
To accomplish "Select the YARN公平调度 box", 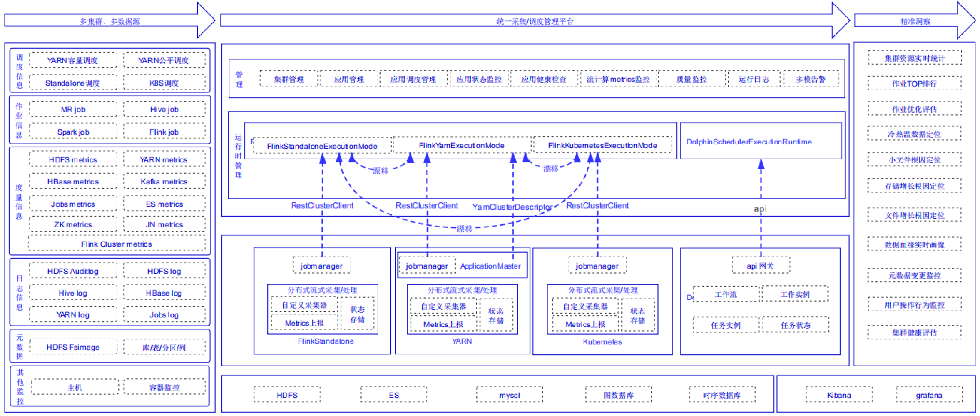I will pyautogui.click(x=164, y=60).
